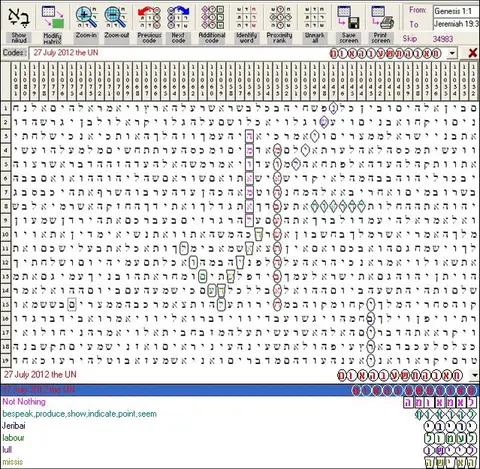Select the missis list entry
480x469 pixels.
point(13,462)
